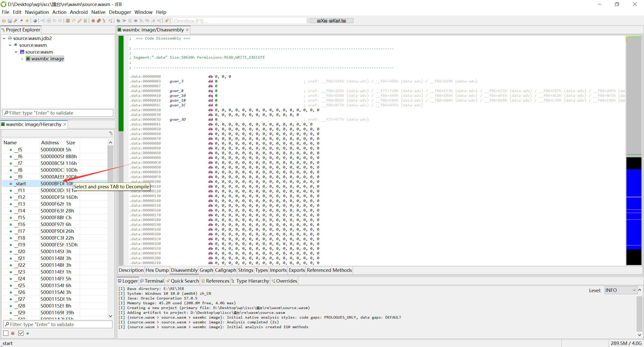Open the Quick Search tab
This screenshot has height=347, width=644.
(x=182, y=281)
